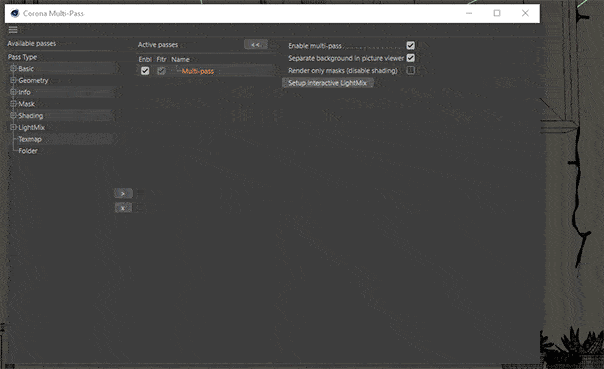Click the collapse panel double-arrow button
This screenshot has height=369, width=604.
256,45
